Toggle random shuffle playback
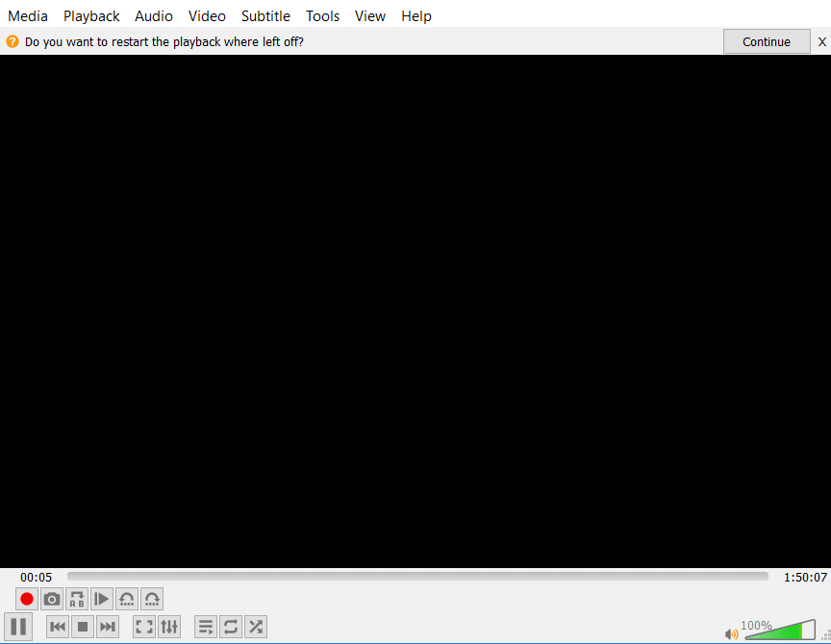Viewport: 831px width, 644px height. [x=256, y=627]
